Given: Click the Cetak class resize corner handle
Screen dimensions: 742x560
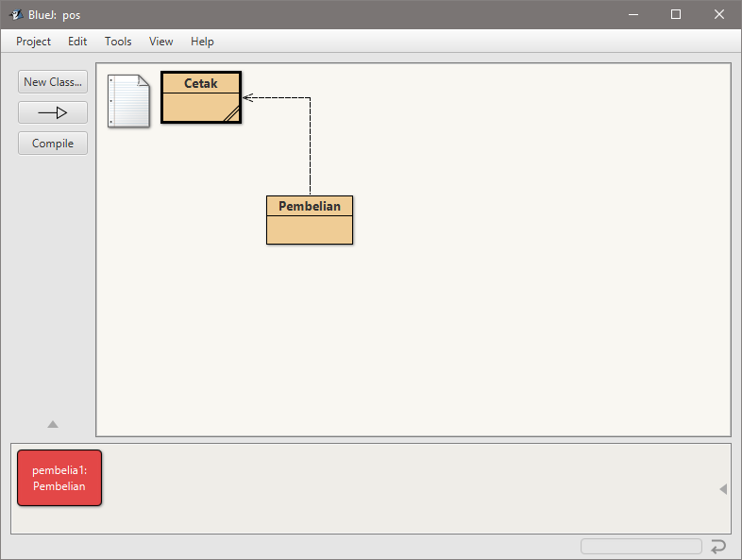Looking at the screenshot, I should [x=231, y=114].
